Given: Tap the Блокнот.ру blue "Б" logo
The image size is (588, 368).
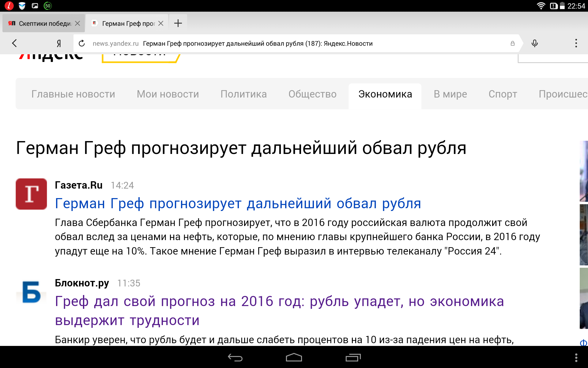Looking at the screenshot, I should point(31,292).
